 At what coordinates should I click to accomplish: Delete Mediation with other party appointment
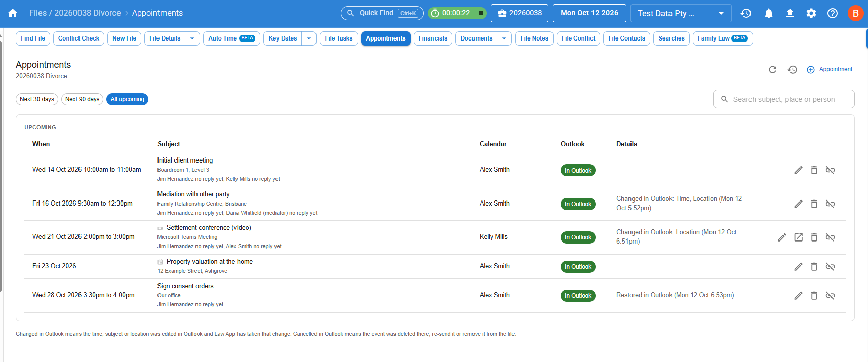tap(814, 204)
